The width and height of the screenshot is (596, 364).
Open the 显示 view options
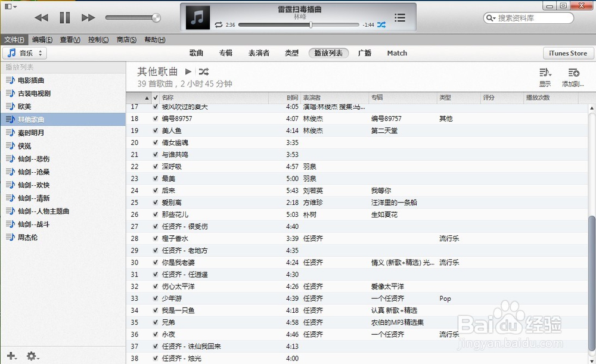pos(545,77)
